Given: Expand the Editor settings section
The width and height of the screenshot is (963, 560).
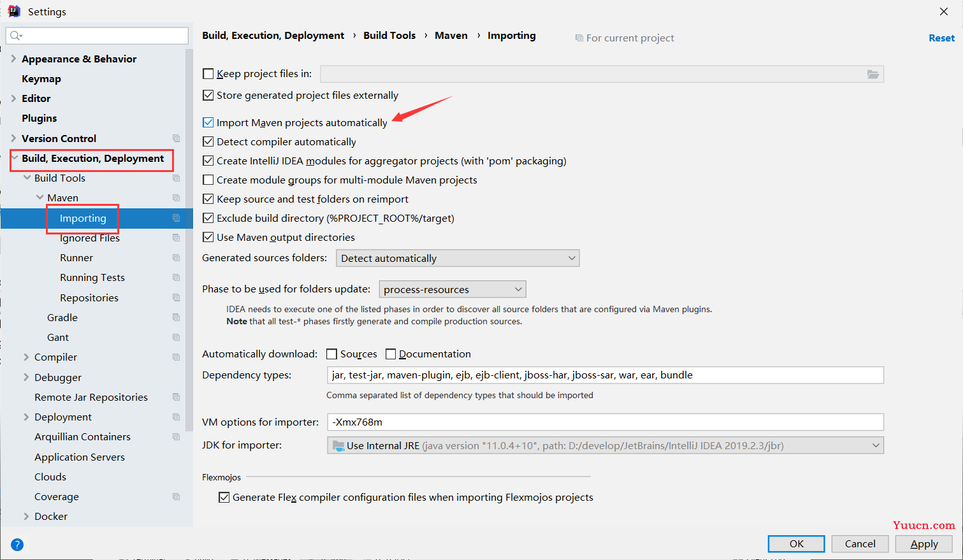Looking at the screenshot, I should click(x=13, y=98).
